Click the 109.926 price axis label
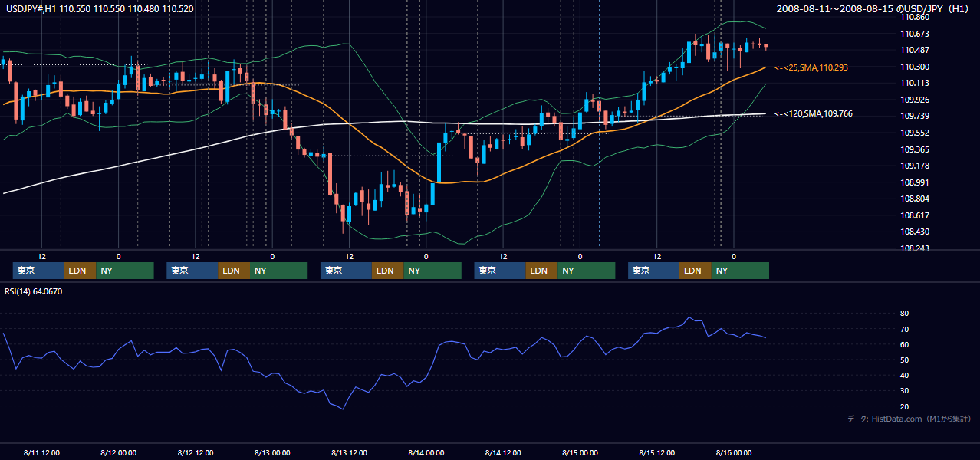This screenshot has width=980, height=460. (916, 100)
